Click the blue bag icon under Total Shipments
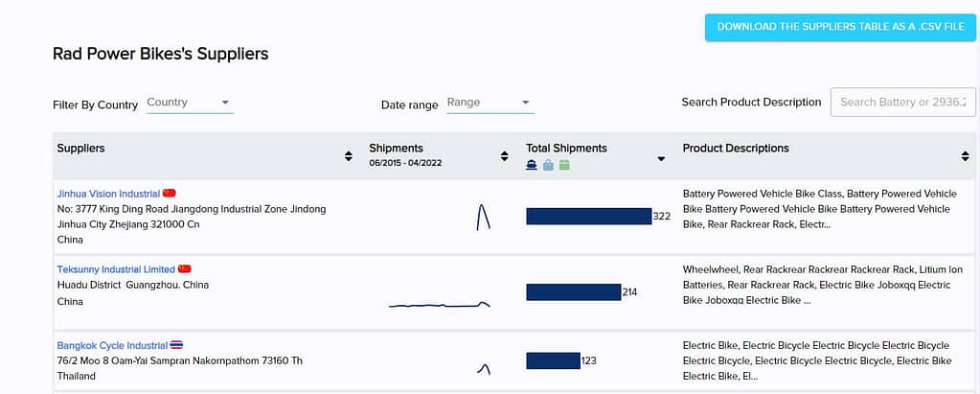Screen dimensions: 980x394 (548, 165)
